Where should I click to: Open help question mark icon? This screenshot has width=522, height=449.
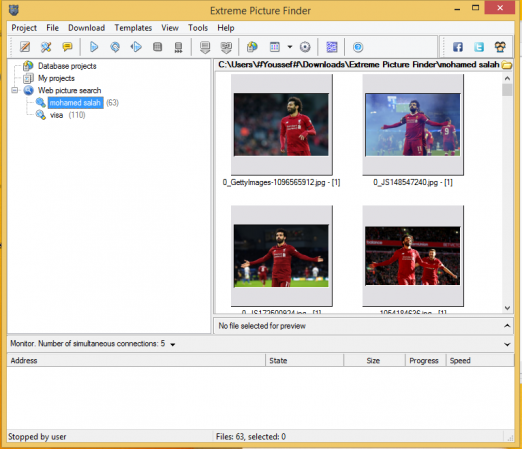[x=358, y=47]
